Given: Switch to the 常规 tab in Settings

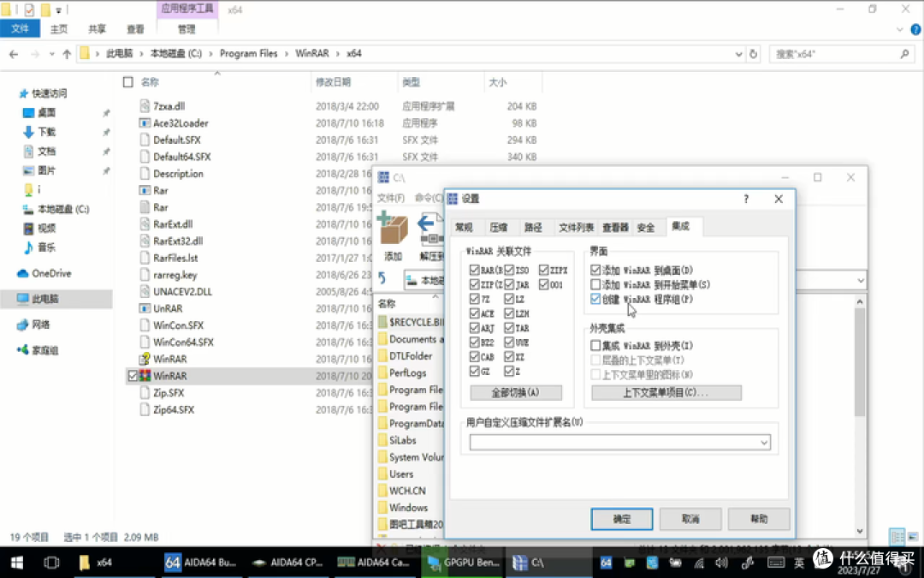Looking at the screenshot, I should pyautogui.click(x=465, y=228).
